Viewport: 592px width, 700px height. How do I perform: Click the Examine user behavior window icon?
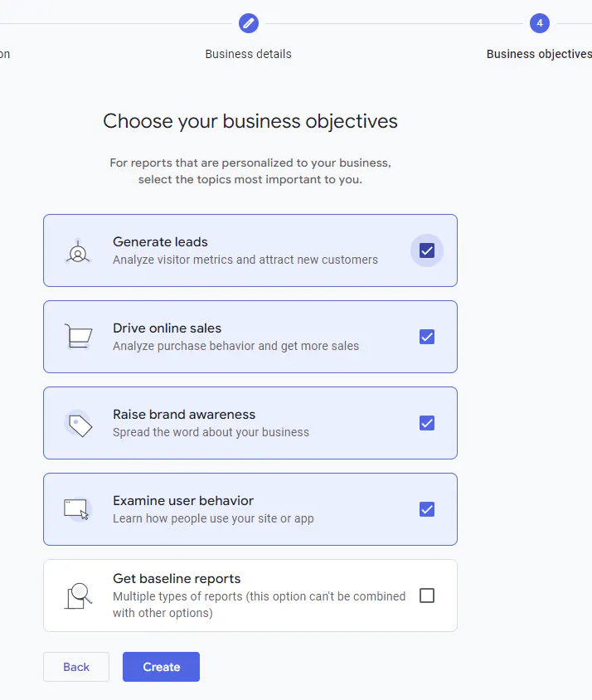coord(77,509)
